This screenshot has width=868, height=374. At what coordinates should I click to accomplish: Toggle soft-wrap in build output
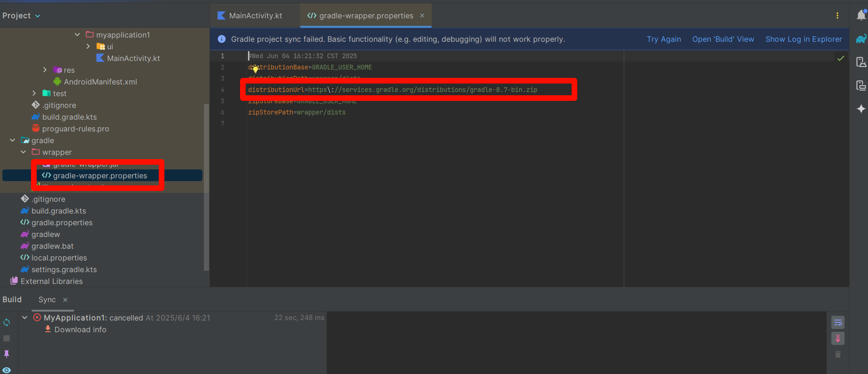(837, 322)
